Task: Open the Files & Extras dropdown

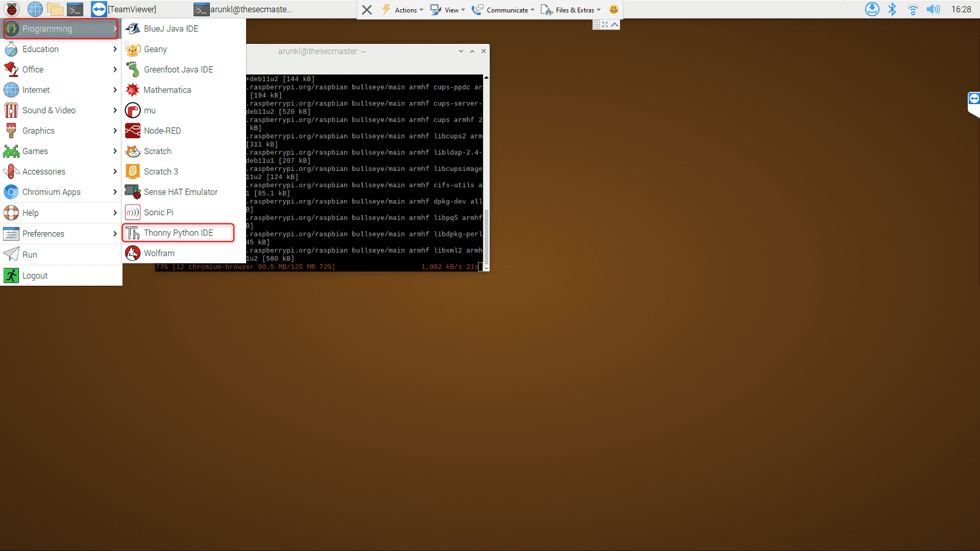Action: click(571, 10)
